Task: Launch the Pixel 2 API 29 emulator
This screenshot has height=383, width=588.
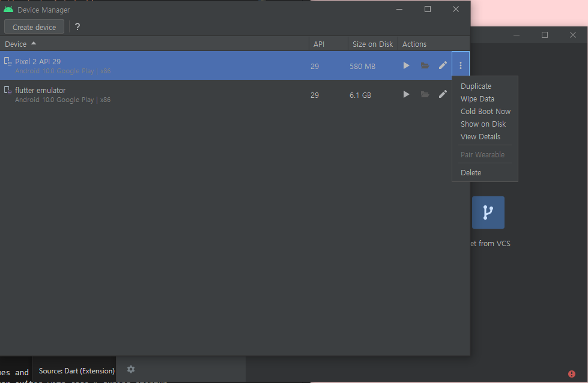Action: [x=406, y=65]
